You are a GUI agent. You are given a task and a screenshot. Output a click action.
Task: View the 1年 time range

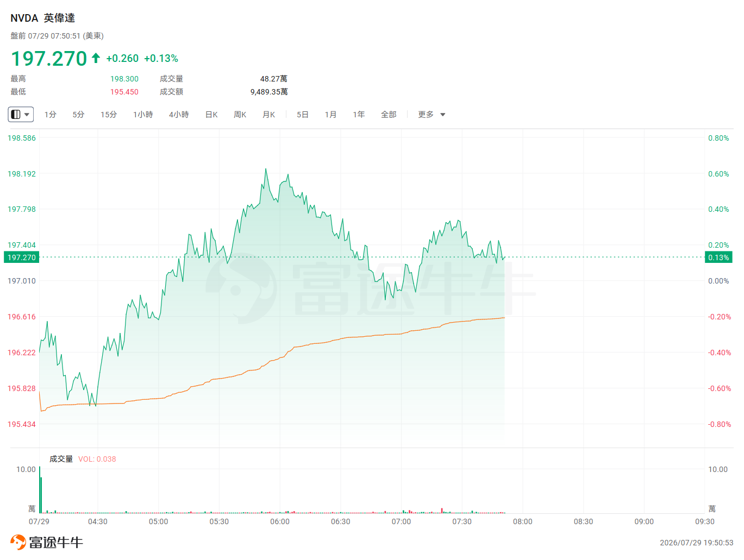(359, 115)
